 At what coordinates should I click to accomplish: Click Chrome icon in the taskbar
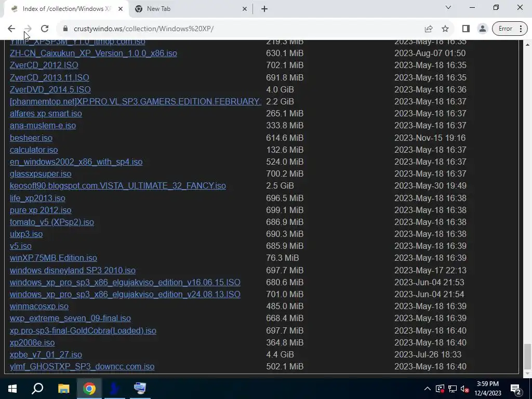coord(89,389)
